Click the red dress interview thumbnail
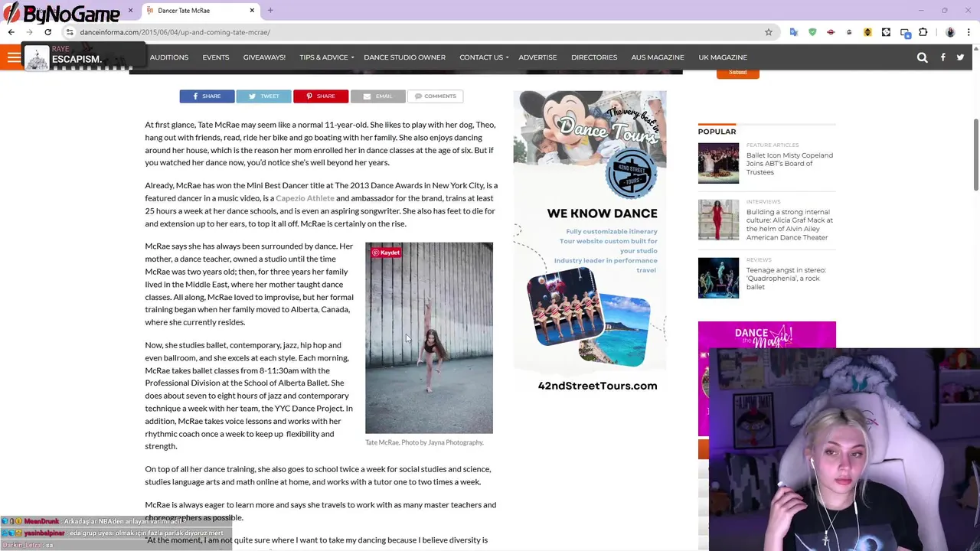 click(x=718, y=220)
